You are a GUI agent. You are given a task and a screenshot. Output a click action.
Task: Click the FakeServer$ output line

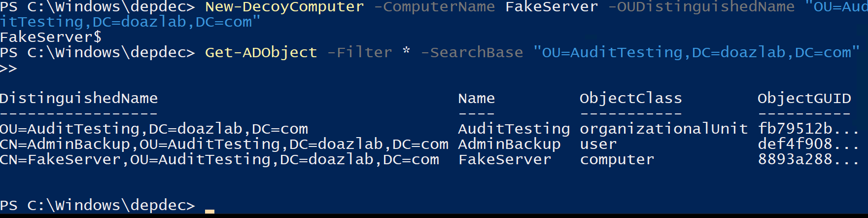[x=51, y=37]
